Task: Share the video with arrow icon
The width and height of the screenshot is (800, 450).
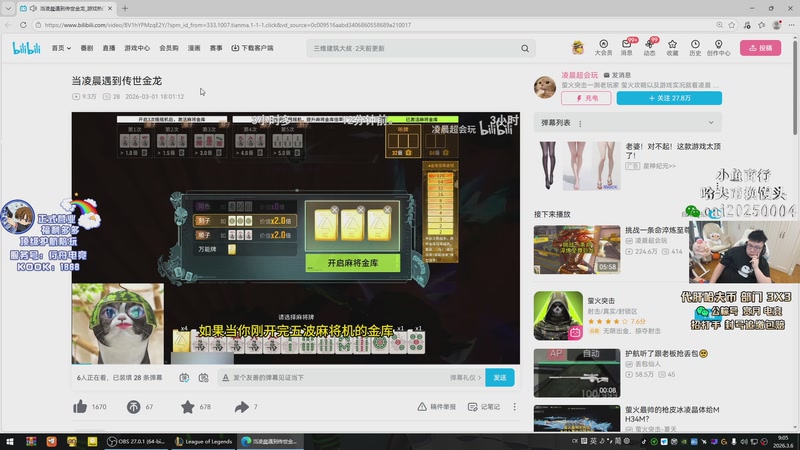Action: (241, 407)
